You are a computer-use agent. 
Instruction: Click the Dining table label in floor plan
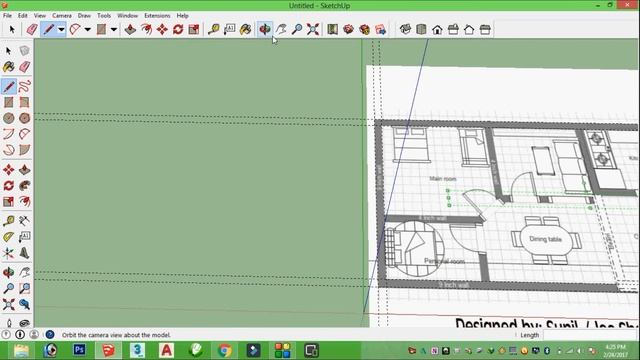click(x=545, y=239)
